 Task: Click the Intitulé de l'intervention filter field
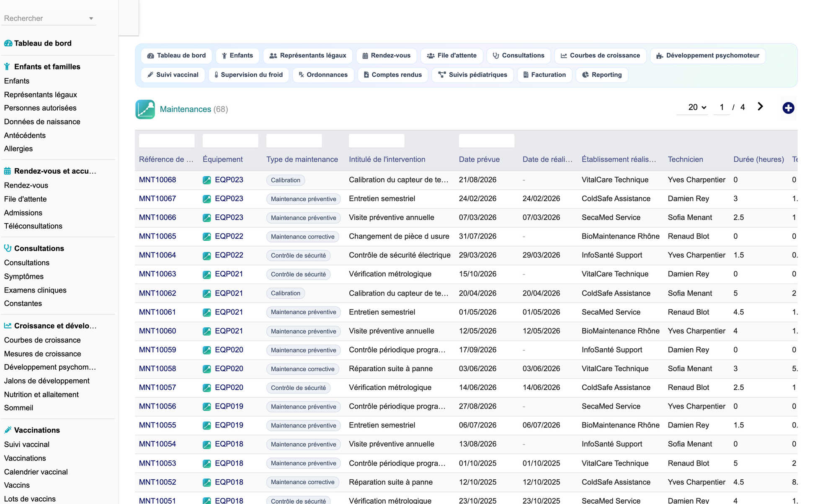click(377, 141)
